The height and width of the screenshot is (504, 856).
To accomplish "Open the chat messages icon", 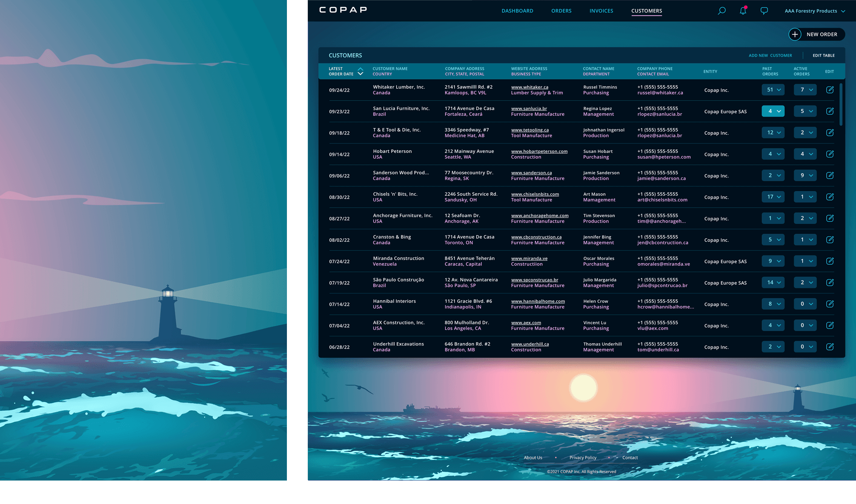I will click(764, 11).
